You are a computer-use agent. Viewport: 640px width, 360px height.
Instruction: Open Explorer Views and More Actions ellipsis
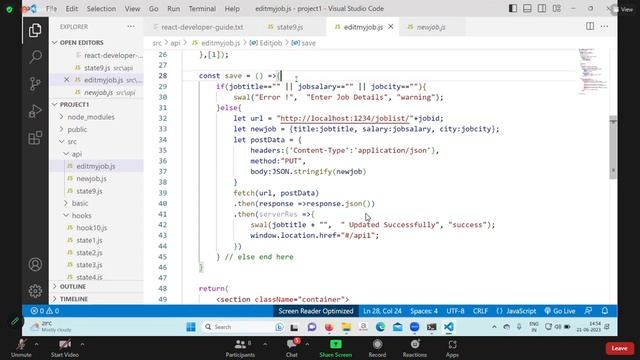(131, 27)
